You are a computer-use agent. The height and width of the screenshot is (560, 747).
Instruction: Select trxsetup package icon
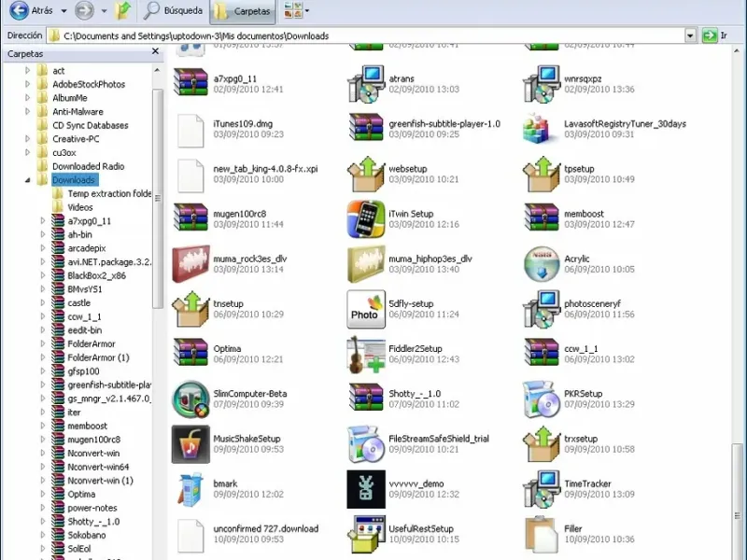542,444
